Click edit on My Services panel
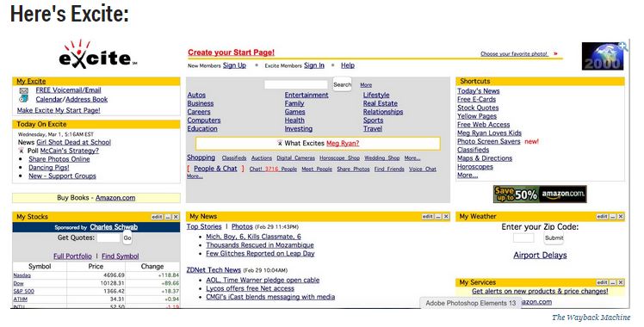Viewport: 644px width, 327px height. (602, 282)
